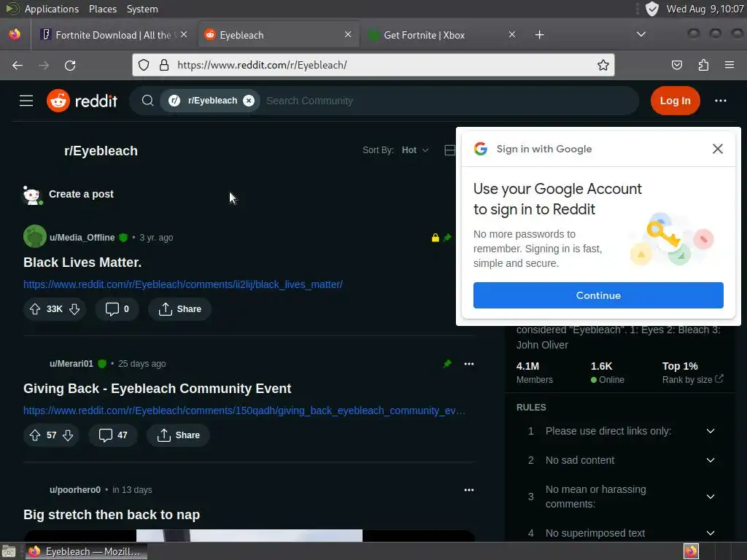
Task: Close the Sign in with Google popup
Action: click(718, 149)
